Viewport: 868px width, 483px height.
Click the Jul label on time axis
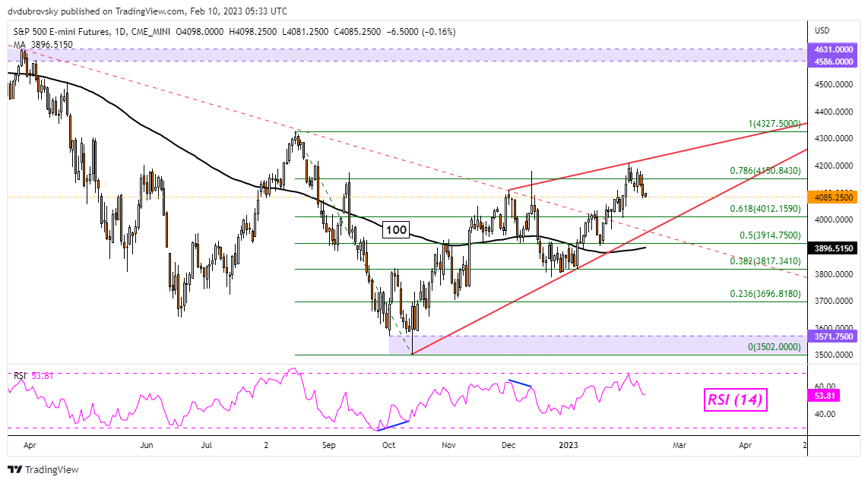(x=207, y=445)
